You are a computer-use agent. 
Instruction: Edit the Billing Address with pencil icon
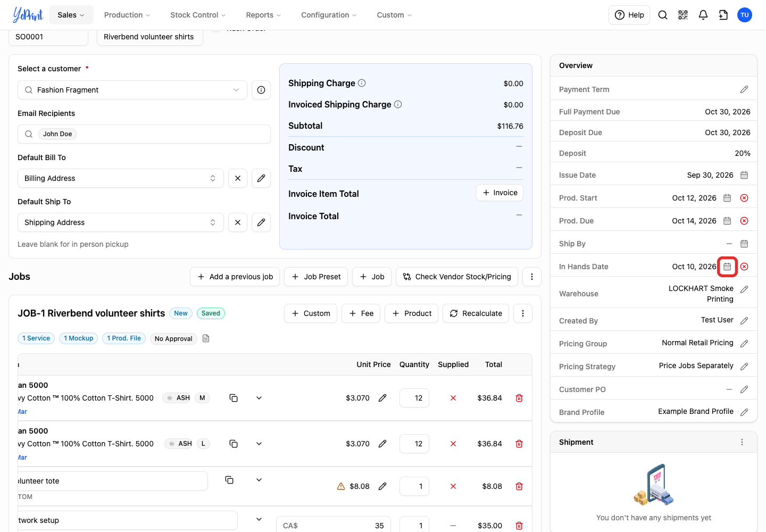click(261, 178)
